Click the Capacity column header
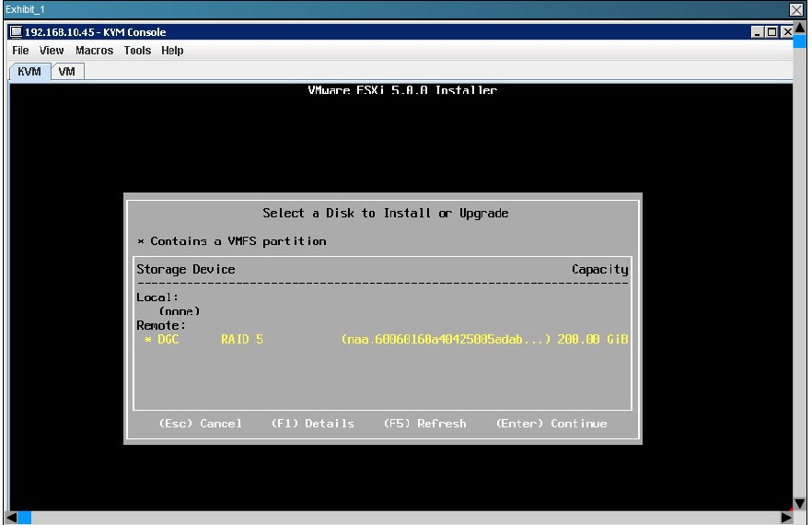This screenshot has width=812, height=525. click(x=600, y=270)
